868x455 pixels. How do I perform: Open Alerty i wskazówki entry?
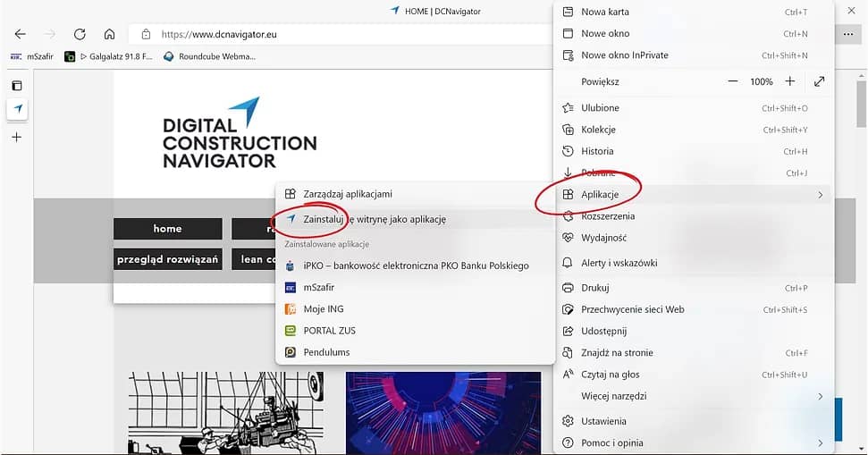(693, 263)
